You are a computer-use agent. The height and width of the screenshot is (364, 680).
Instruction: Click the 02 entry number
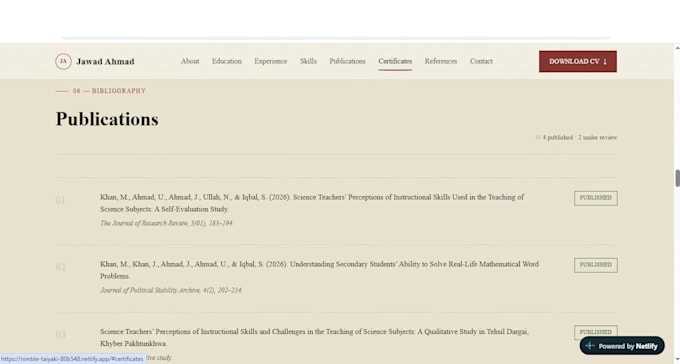point(60,267)
